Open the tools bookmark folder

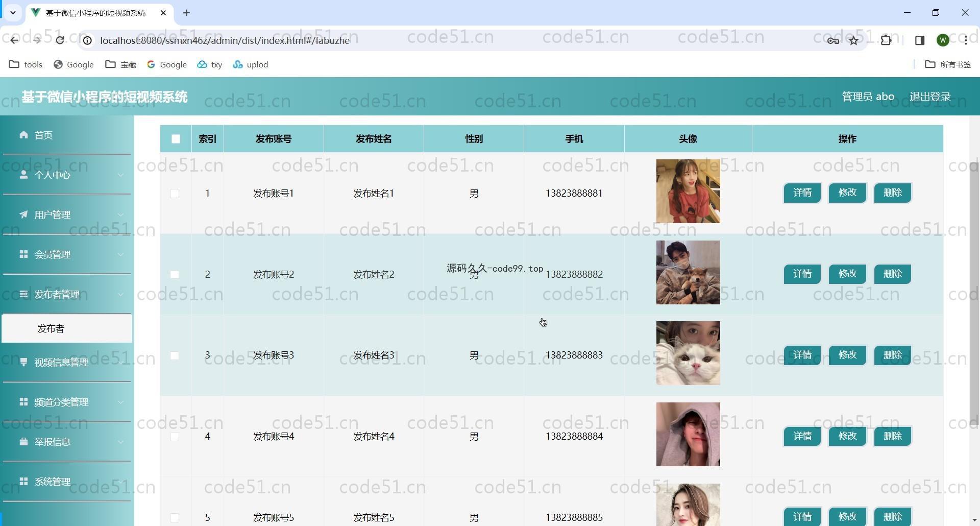pyautogui.click(x=26, y=64)
